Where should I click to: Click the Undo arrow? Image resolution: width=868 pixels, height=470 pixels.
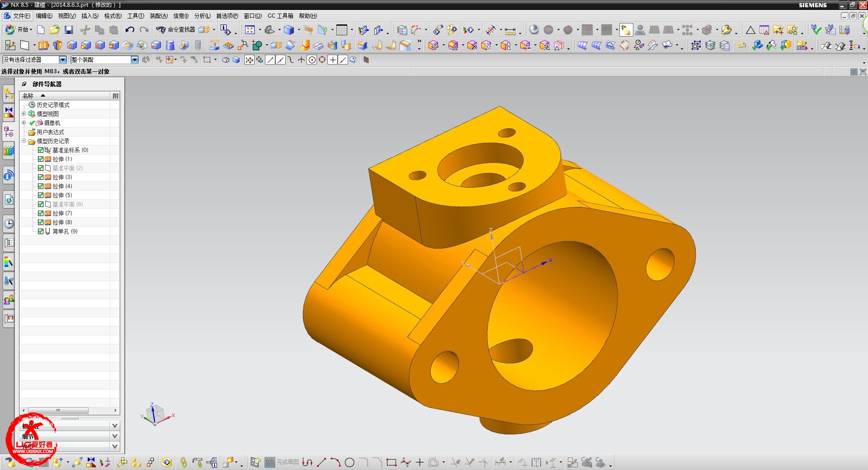(130, 30)
